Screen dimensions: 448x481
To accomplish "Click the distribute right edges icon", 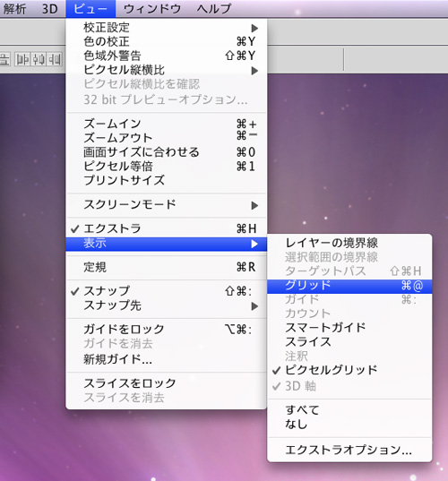I will (x=55, y=59).
